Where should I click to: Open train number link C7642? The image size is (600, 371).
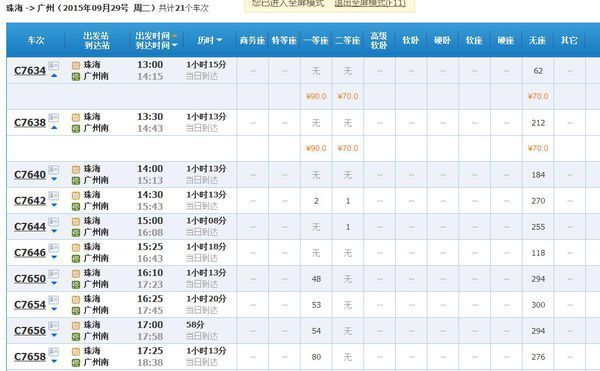point(30,201)
